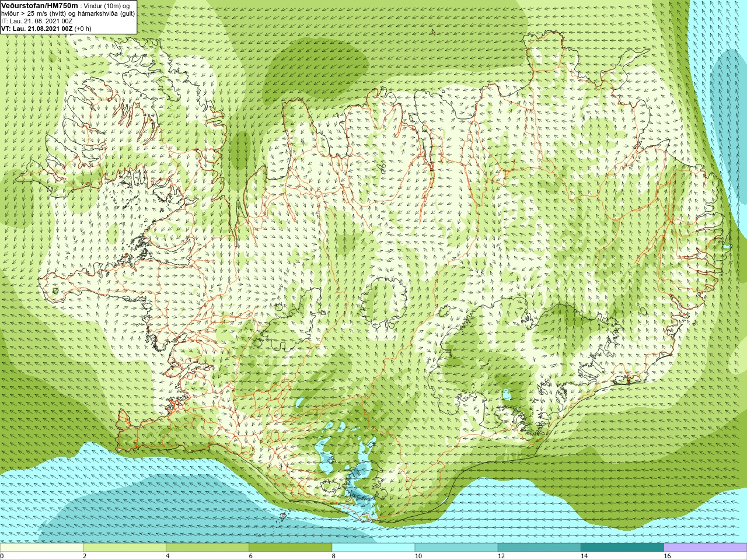
Task: Click the legend tick label 16
Action: 668,556
